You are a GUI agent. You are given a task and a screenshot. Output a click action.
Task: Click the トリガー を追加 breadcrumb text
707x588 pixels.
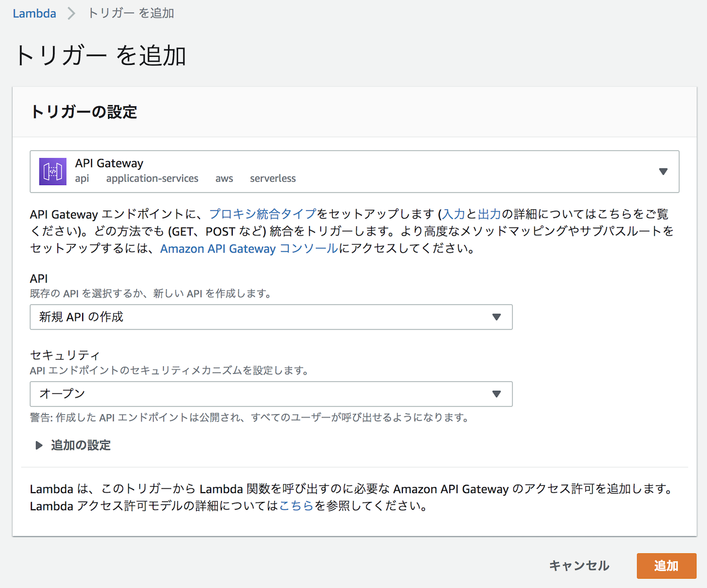(131, 13)
